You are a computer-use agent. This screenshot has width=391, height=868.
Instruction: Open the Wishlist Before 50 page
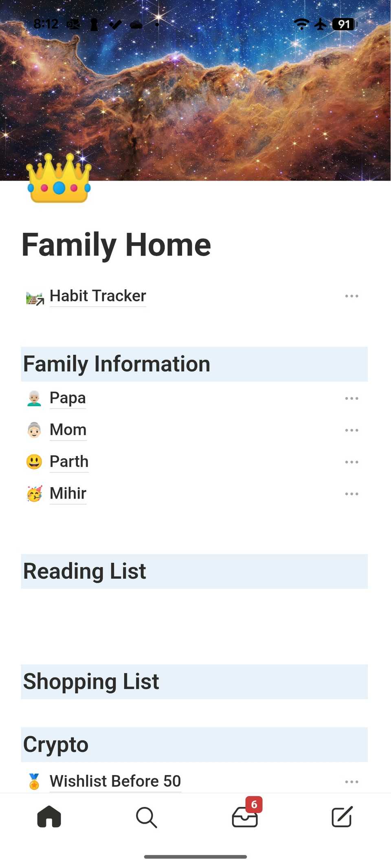tap(115, 781)
